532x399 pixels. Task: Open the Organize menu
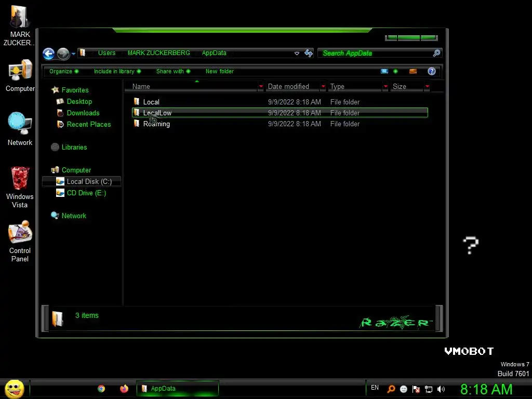pyautogui.click(x=64, y=71)
